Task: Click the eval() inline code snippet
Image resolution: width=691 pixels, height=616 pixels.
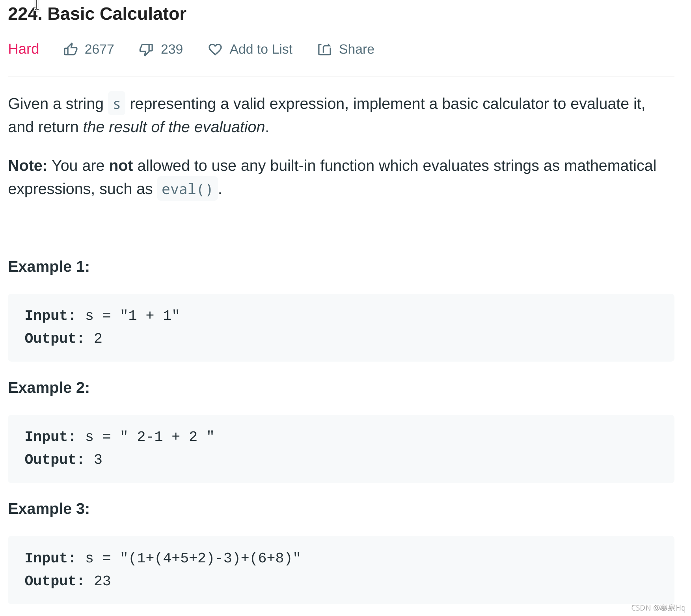Action: 187,189
